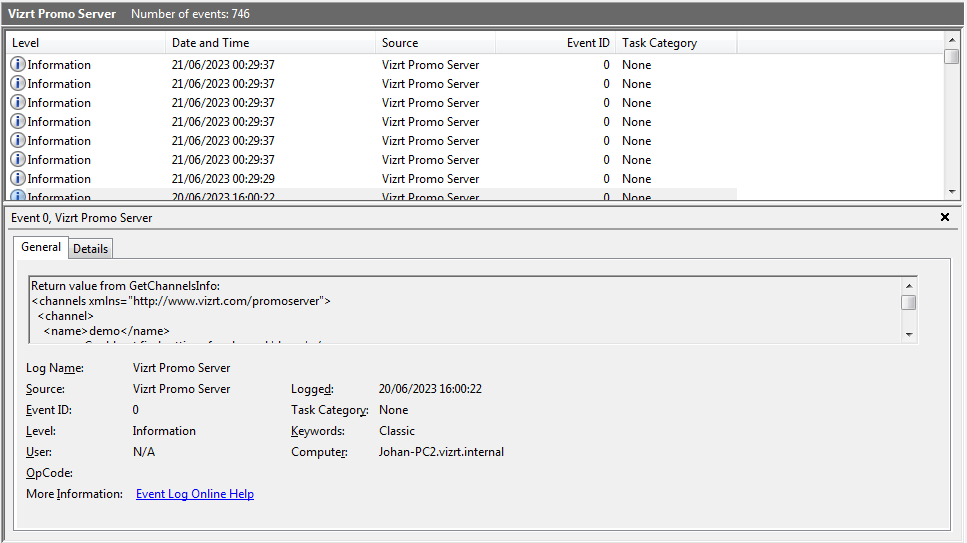The height and width of the screenshot is (543, 967).
Task: Select the General tab
Action: click(41, 247)
